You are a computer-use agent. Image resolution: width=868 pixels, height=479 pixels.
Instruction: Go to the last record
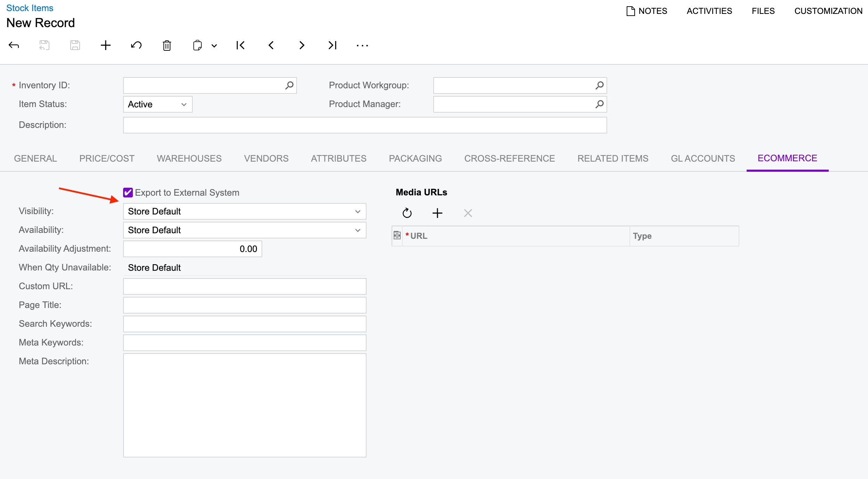(x=332, y=45)
